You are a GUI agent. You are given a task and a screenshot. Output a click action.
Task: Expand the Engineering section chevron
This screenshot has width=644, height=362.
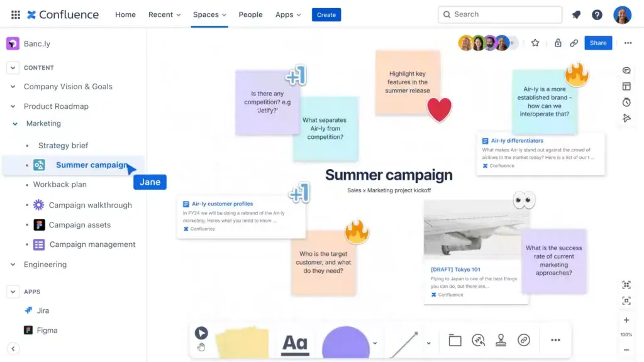[x=13, y=265]
